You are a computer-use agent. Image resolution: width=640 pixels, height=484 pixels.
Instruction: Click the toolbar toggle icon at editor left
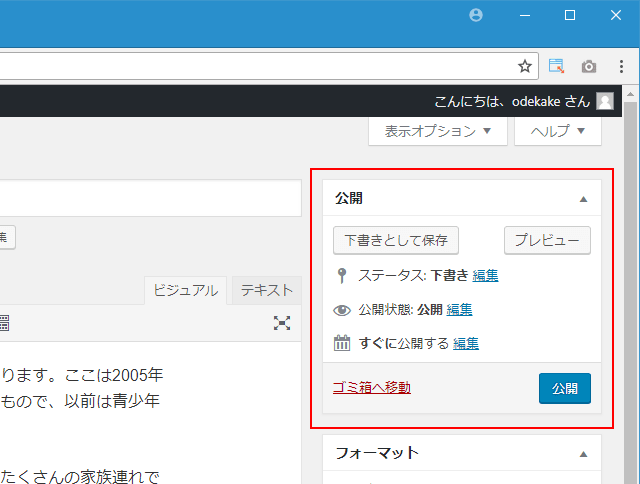4,323
